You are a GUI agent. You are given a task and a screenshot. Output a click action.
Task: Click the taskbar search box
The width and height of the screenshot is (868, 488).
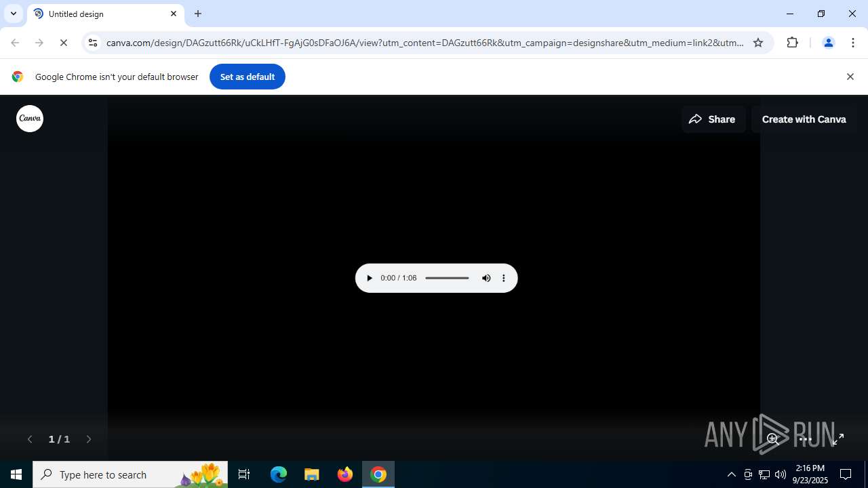click(x=130, y=474)
